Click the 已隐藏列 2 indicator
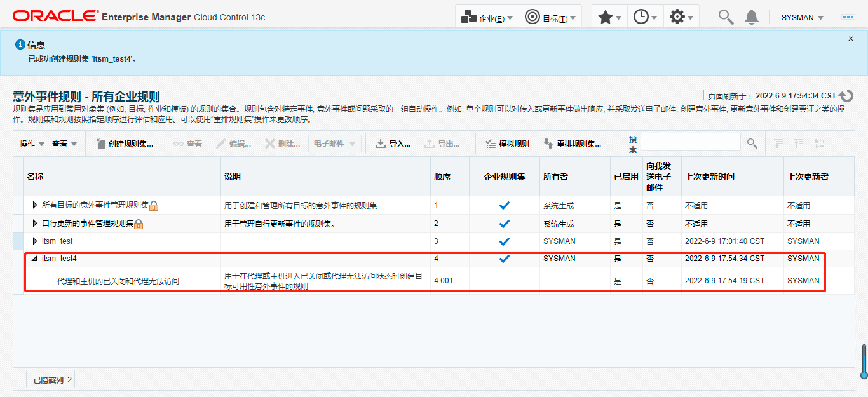This screenshot has width=868, height=397. click(x=53, y=380)
